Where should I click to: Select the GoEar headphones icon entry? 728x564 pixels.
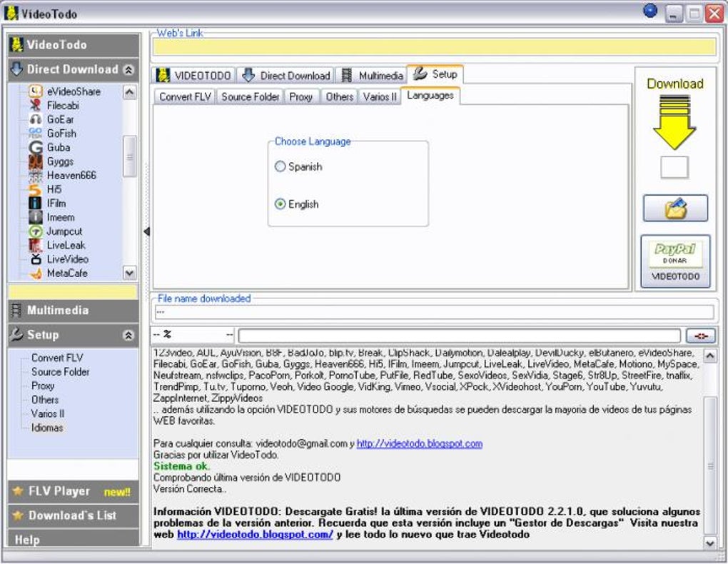(36, 119)
